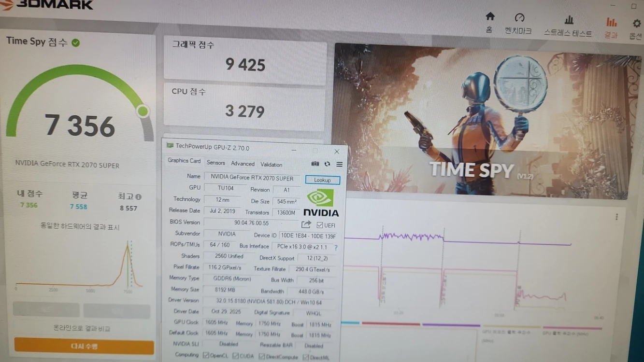This screenshot has height=362, width=644.
Task: Click the Die Size value 545 mm²
Action: [x=286, y=202]
